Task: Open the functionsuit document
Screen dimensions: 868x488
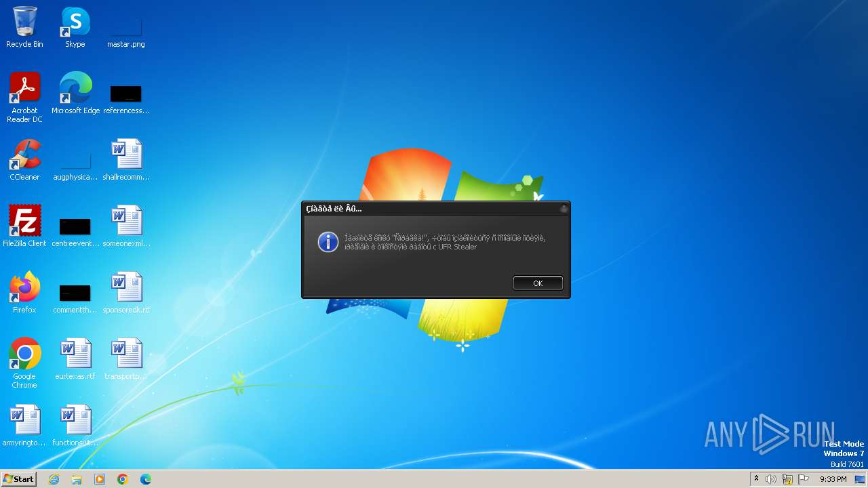Action: 75,426
